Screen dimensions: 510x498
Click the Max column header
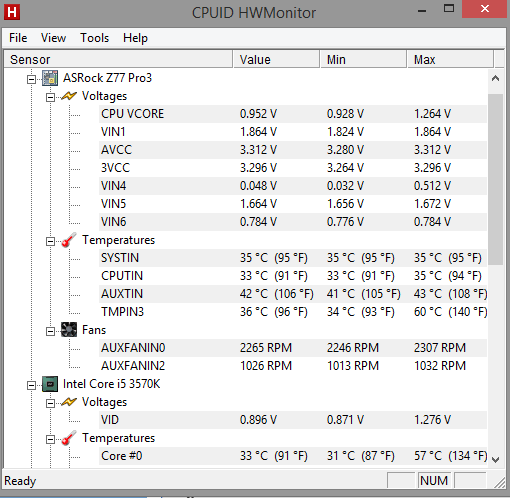450,60
